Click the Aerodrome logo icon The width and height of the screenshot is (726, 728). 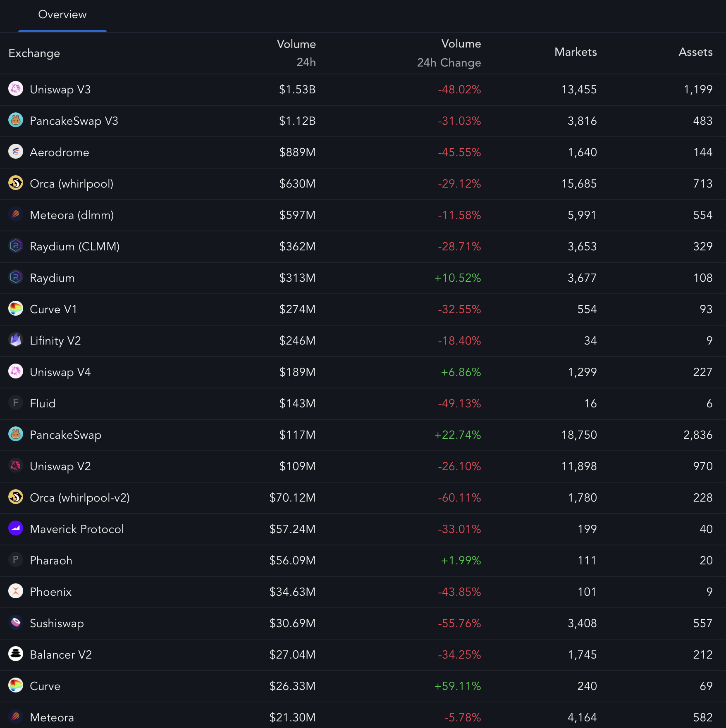(x=16, y=152)
